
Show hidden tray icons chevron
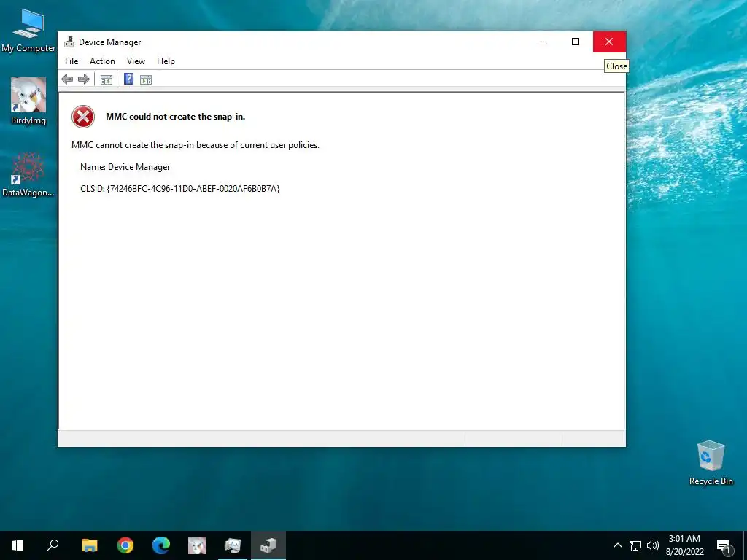click(617, 545)
